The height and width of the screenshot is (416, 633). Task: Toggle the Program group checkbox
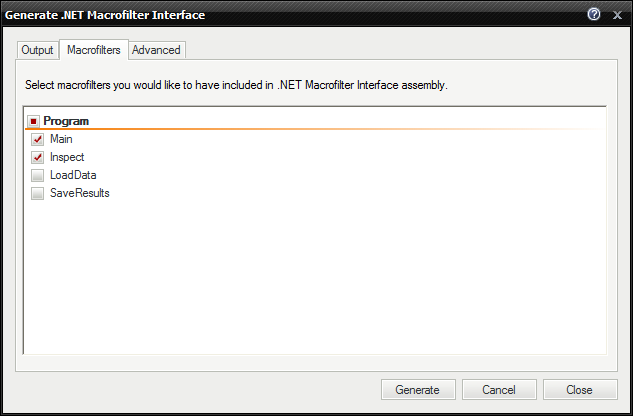[x=33, y=121]
